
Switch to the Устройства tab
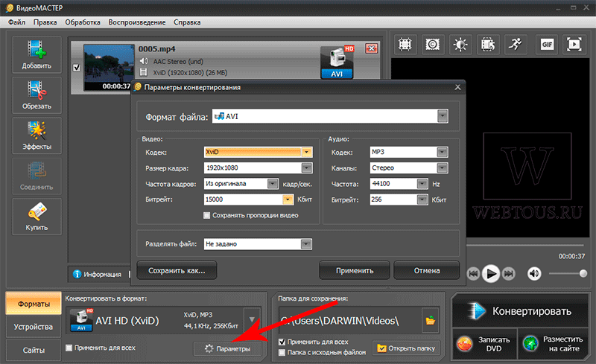[x=34, y=327]
